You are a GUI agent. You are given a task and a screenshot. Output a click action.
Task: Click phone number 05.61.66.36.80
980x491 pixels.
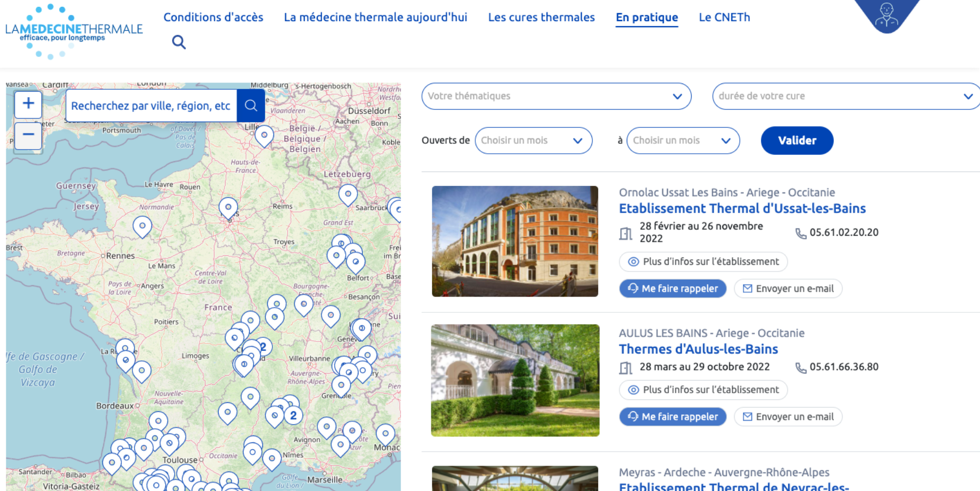pyautogui.click(x=844, y=367)
